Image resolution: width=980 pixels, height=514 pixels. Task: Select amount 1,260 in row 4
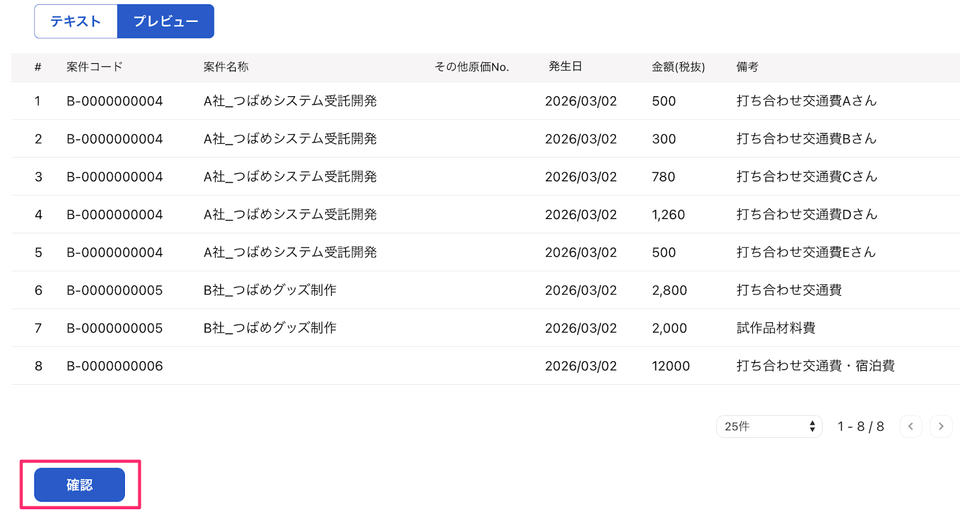[x=668, y=215]
